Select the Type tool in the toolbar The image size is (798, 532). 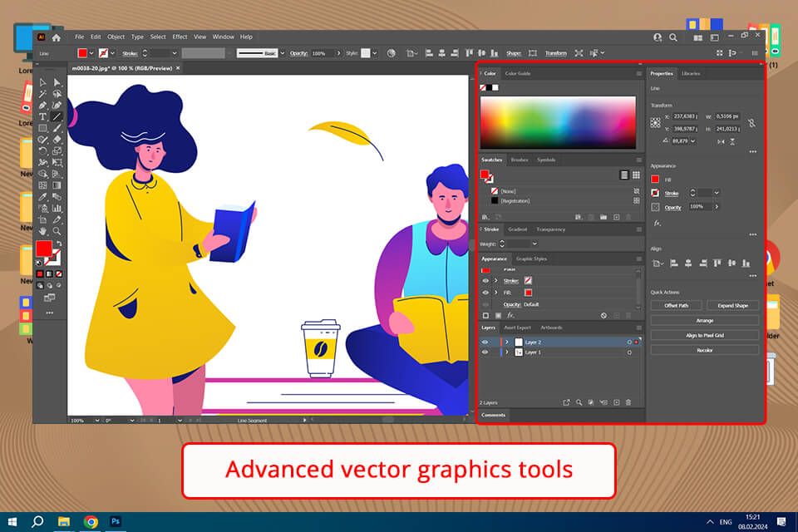42,117
